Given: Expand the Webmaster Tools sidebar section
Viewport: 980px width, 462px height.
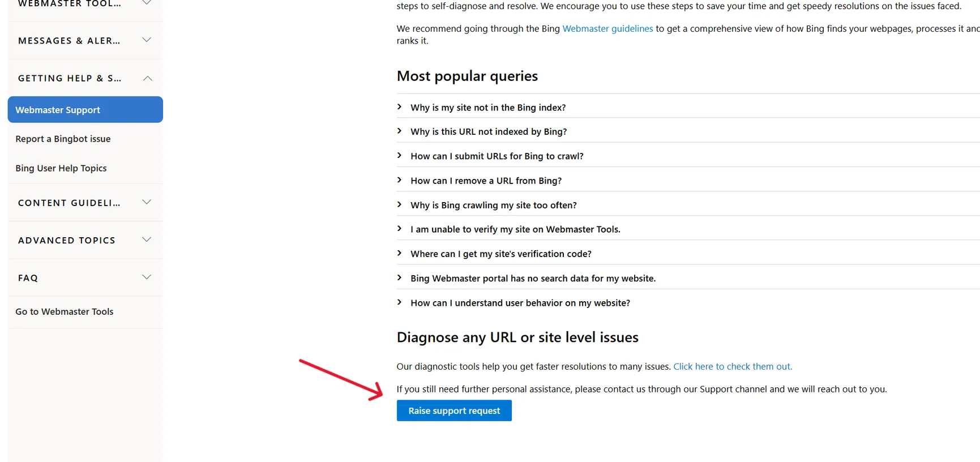Looking at the screenshot, I should point(147,3).
